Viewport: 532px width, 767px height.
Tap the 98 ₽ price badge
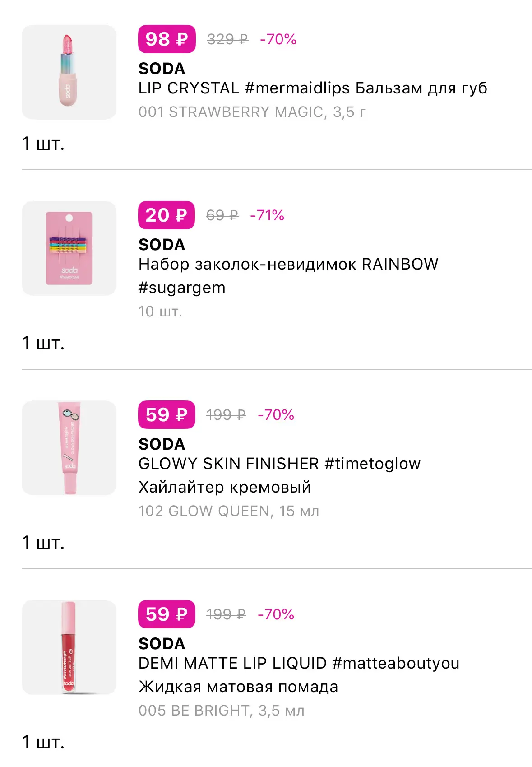(167, 39)
